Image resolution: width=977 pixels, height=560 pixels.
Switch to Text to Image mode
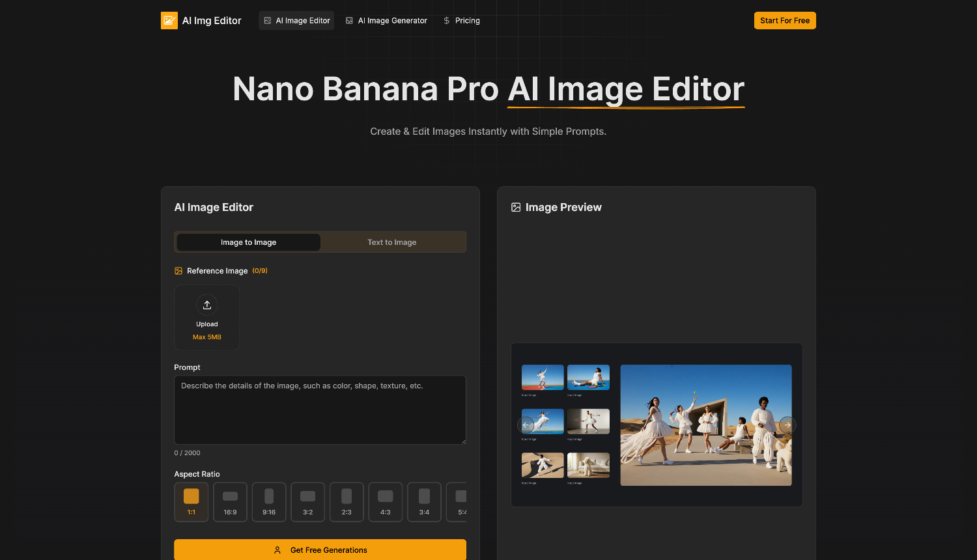[392, 242]
